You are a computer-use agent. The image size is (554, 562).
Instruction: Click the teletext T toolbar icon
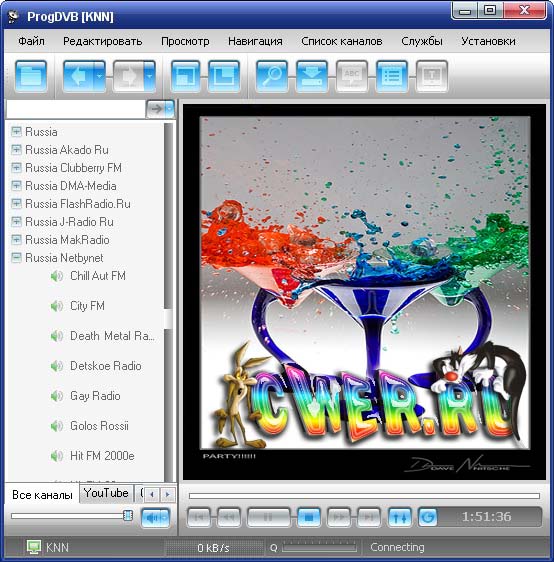point(432,76)
